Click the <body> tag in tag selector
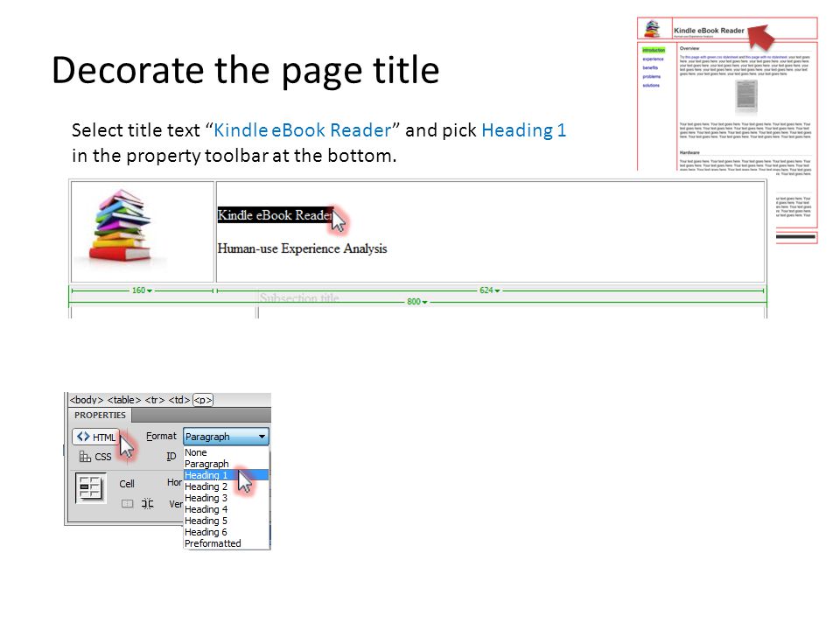Screen dimensions: 840x630 point(87,400)
